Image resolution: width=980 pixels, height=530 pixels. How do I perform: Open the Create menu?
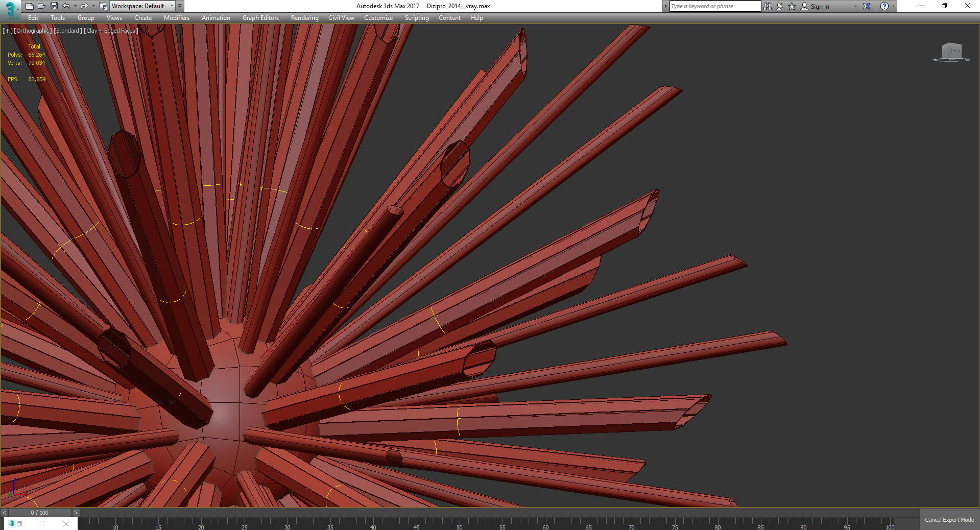tap(143, 18)
